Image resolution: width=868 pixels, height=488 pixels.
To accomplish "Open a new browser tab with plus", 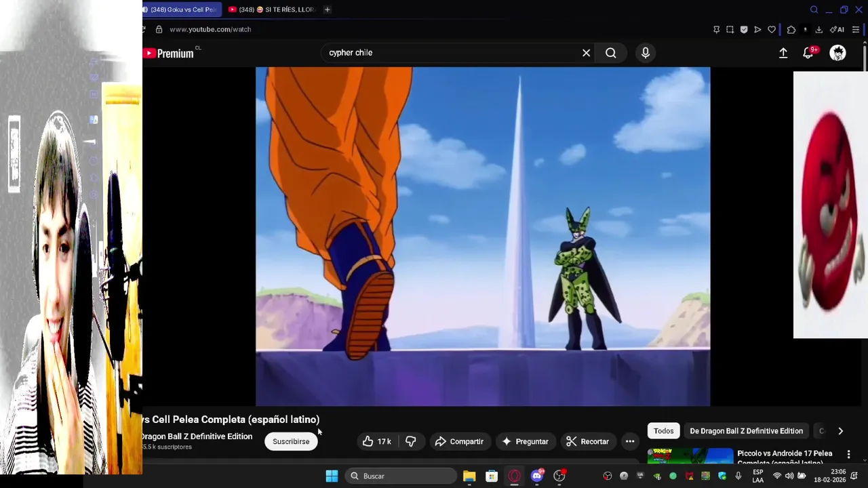I will 327,9.
